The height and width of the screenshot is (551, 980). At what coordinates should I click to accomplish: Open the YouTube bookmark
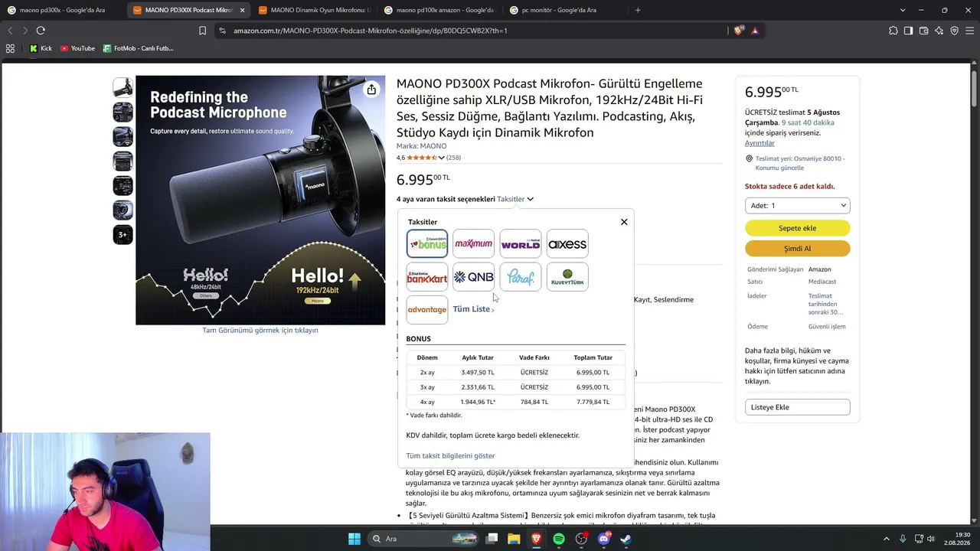click(x=77, y=48)
